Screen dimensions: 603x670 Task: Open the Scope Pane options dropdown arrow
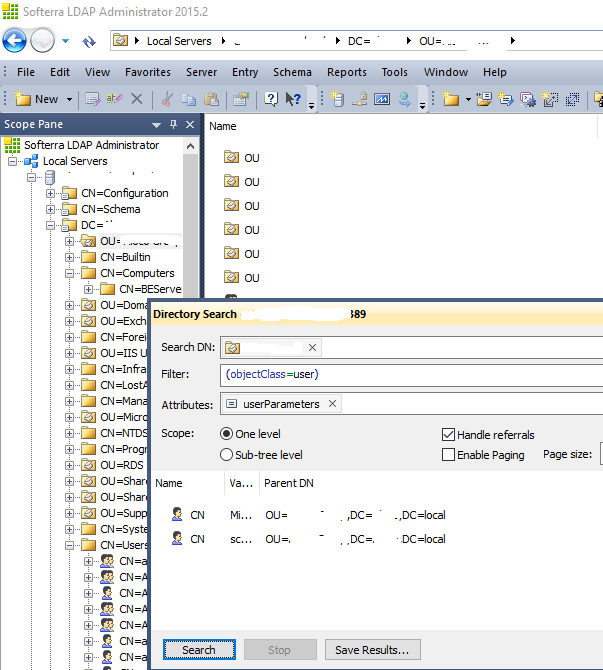pos(156,125)
